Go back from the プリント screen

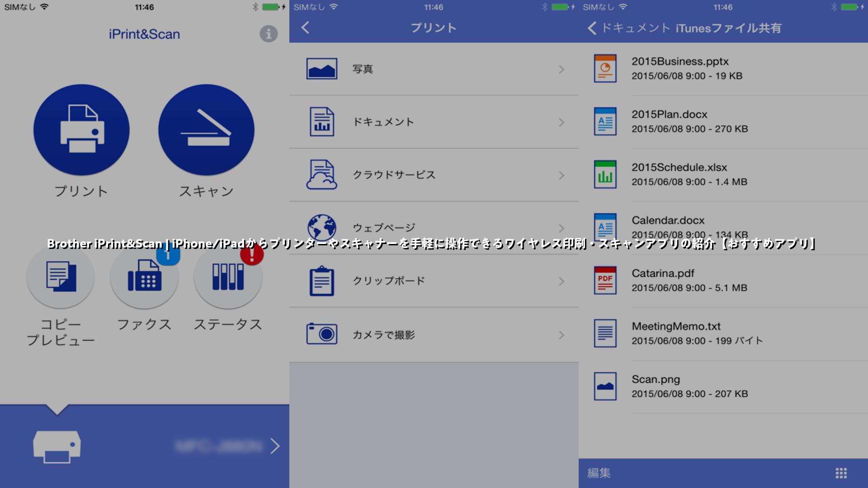point(306,28)
